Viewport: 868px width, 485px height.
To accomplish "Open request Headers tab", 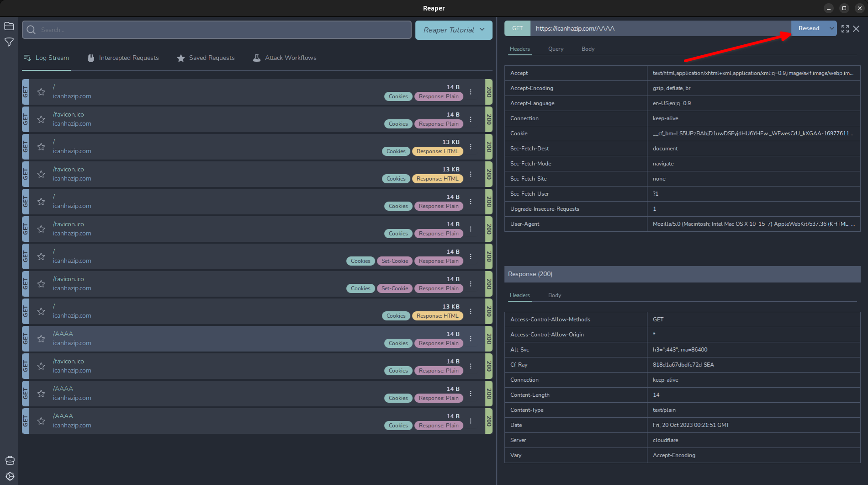I will click(x=520, y=49).
